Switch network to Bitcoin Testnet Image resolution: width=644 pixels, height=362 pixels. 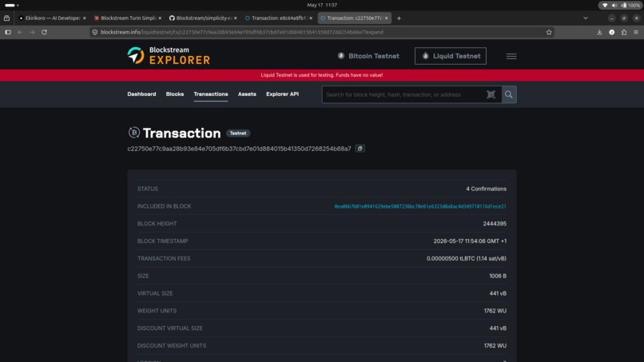(x=368, y=56)
